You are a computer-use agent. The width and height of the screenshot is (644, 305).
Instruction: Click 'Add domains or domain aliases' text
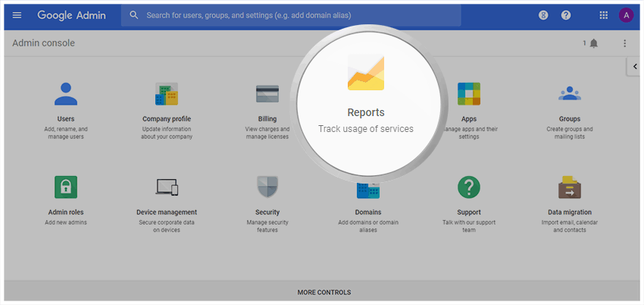coord(368,226)
